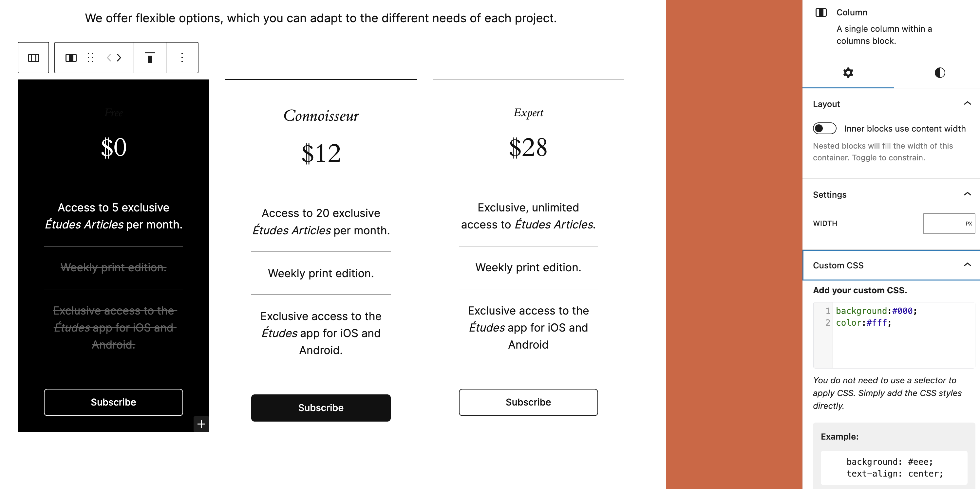Move column right with the arrow

(119, 58)
